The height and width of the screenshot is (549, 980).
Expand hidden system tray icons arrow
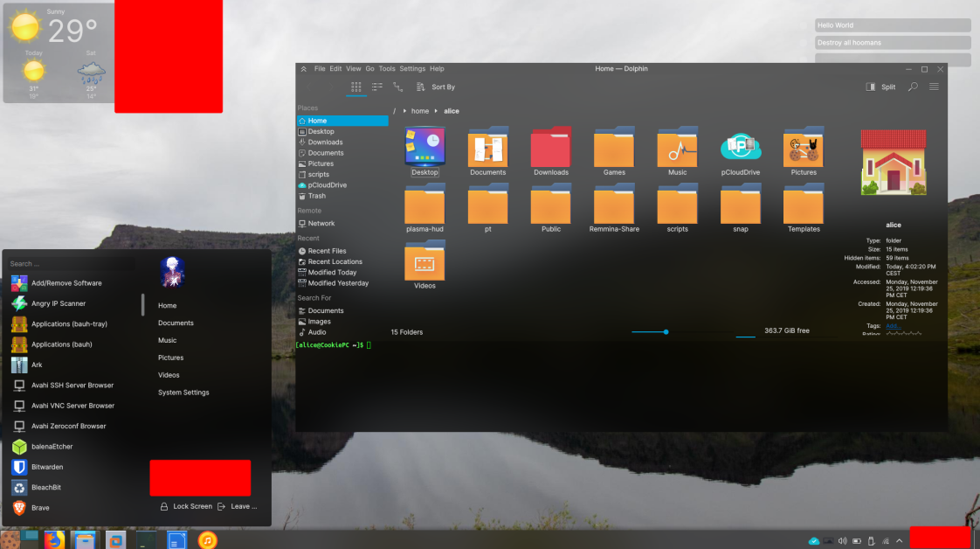point(899,541)
